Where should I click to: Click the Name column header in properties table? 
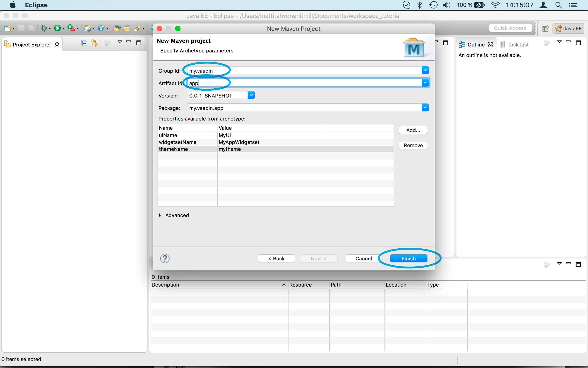(x=188, y=128)
